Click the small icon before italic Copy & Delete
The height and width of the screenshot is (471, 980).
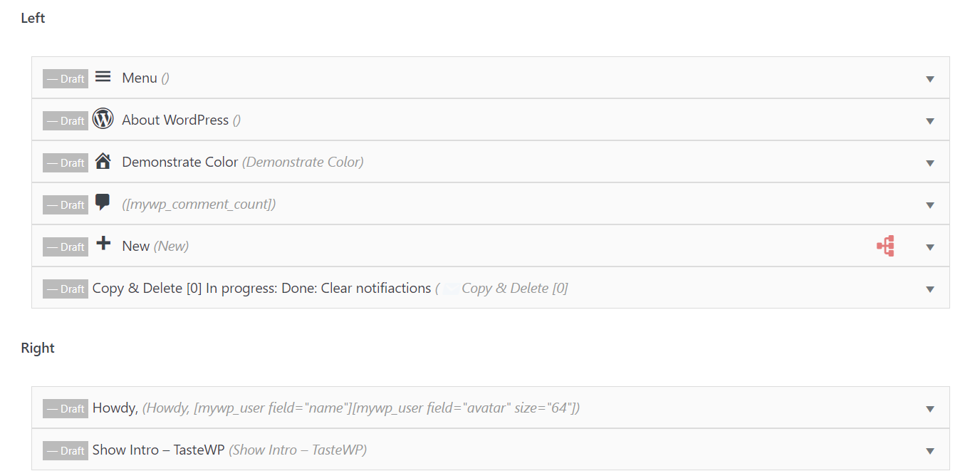[452, 287]
